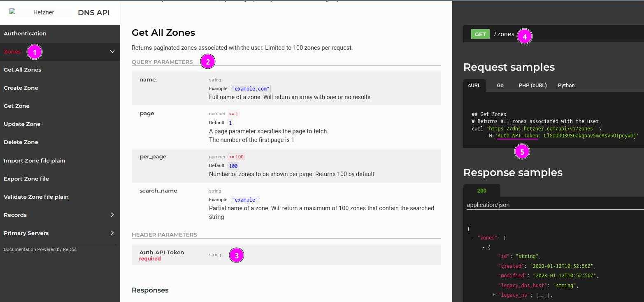Screen dimensions: 644x302
Task: Expand the Records section arrow
Action: tap(112, 215)
